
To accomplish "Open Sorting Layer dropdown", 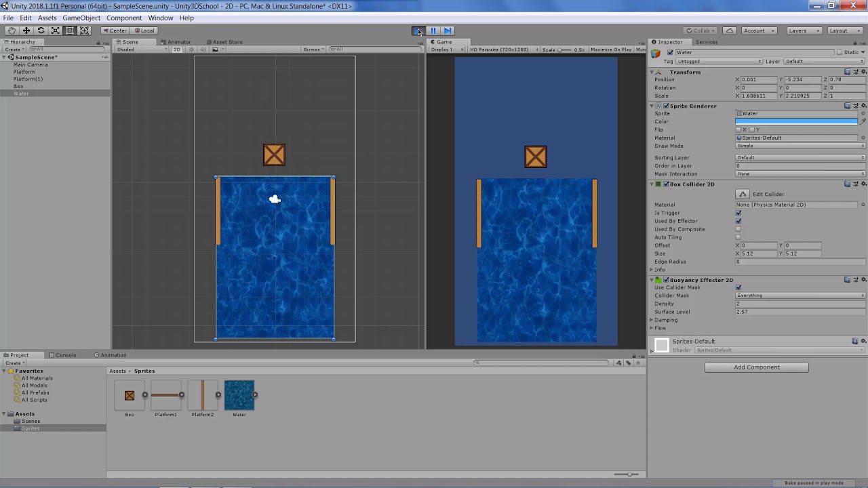I will tap(800, 157).
